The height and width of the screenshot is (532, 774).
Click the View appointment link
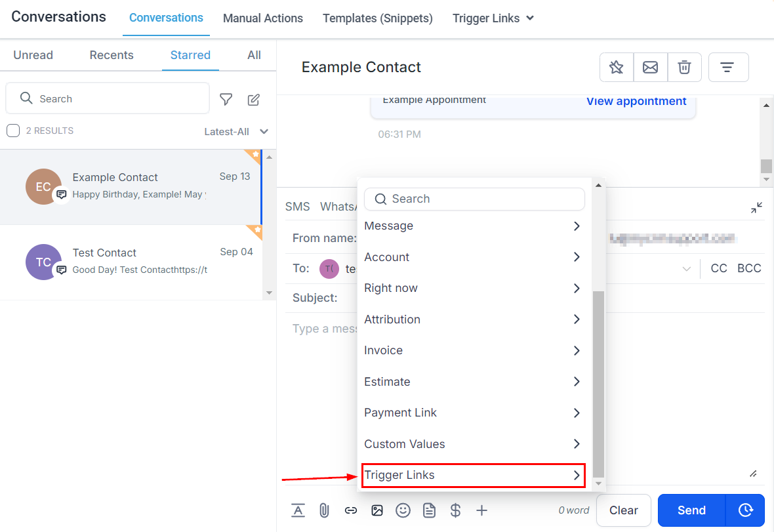636,101
